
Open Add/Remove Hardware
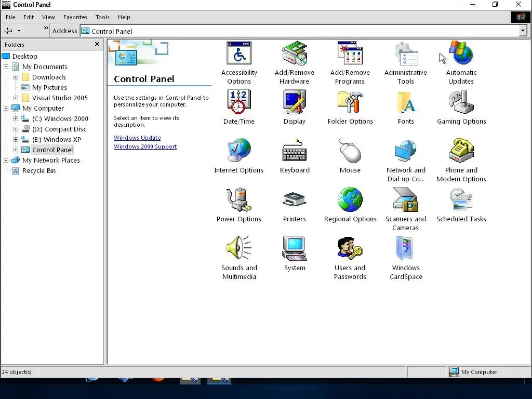(295, 54)
